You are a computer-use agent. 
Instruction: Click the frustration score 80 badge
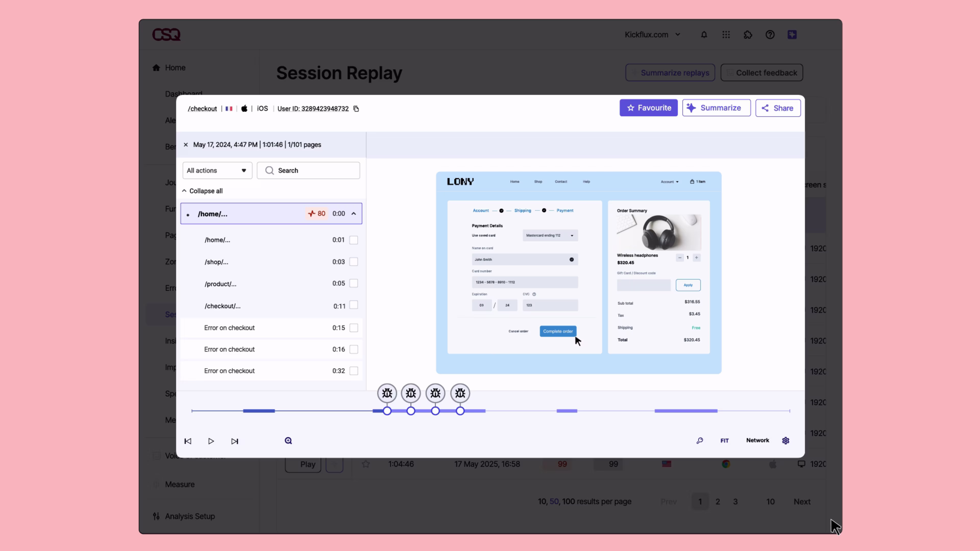(316, 213)
